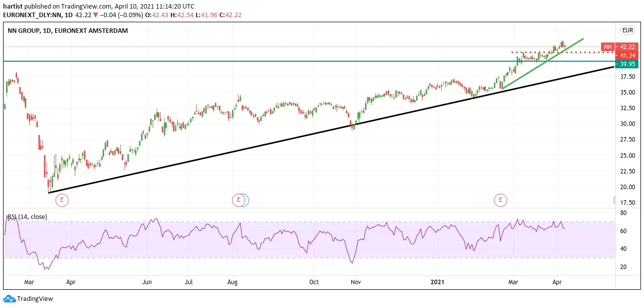Viewport: 644px width, 308px height.
Task: Click the NN GROUP, 1D chart title
Action: (x=68, y=30)
